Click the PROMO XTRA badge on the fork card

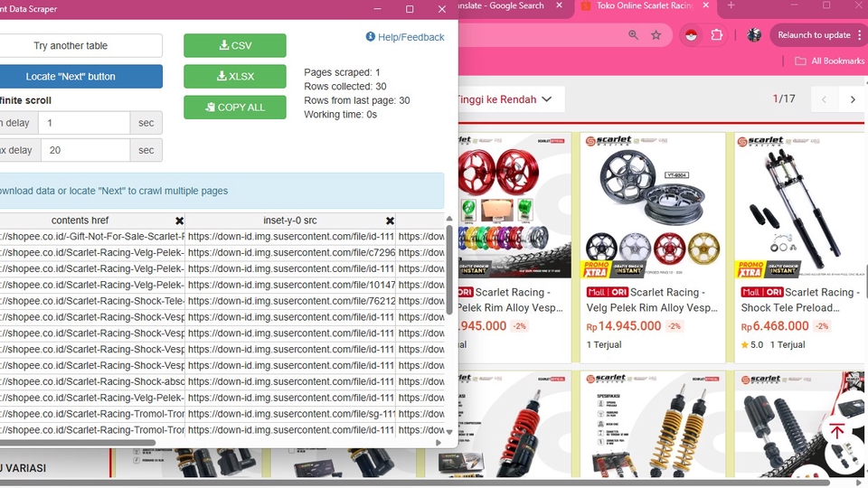tap(750, 269)
